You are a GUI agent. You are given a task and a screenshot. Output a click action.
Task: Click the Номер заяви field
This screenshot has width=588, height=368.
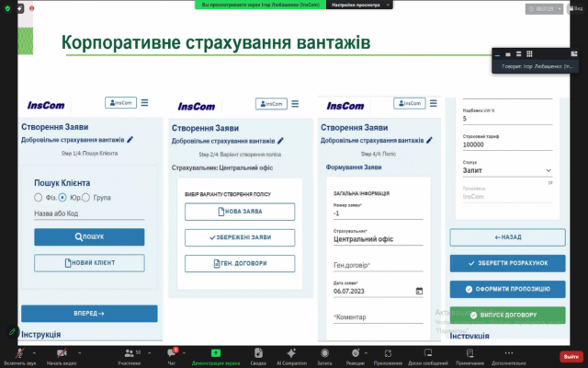pos(379,213)
